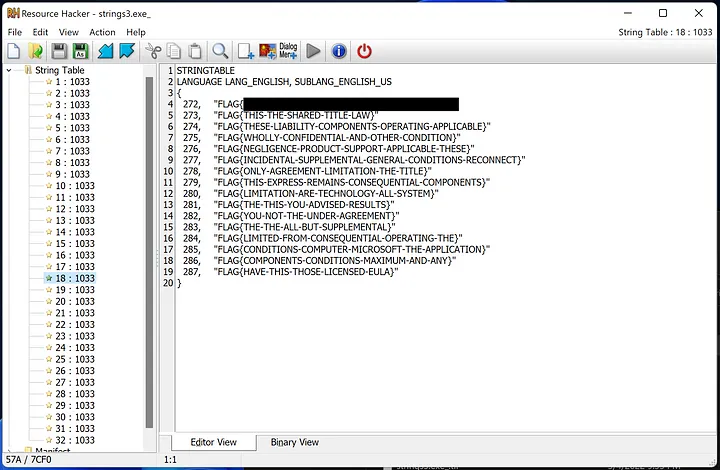Click the Resource Hacker title bar app icon

13,13
